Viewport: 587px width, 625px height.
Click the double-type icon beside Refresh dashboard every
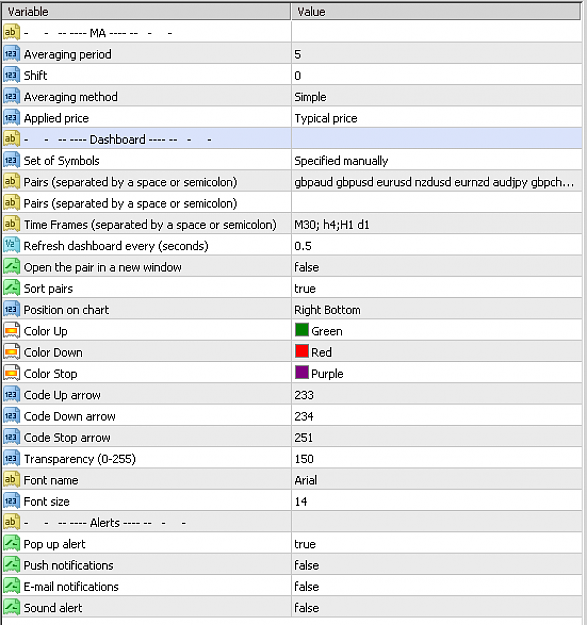click(x=11, y=246)
